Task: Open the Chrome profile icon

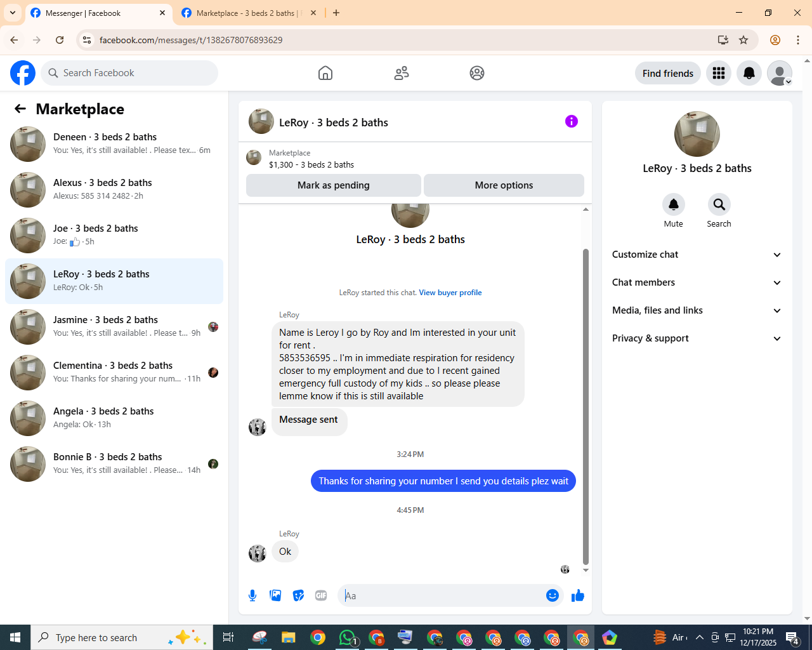Action: [775, 40]
